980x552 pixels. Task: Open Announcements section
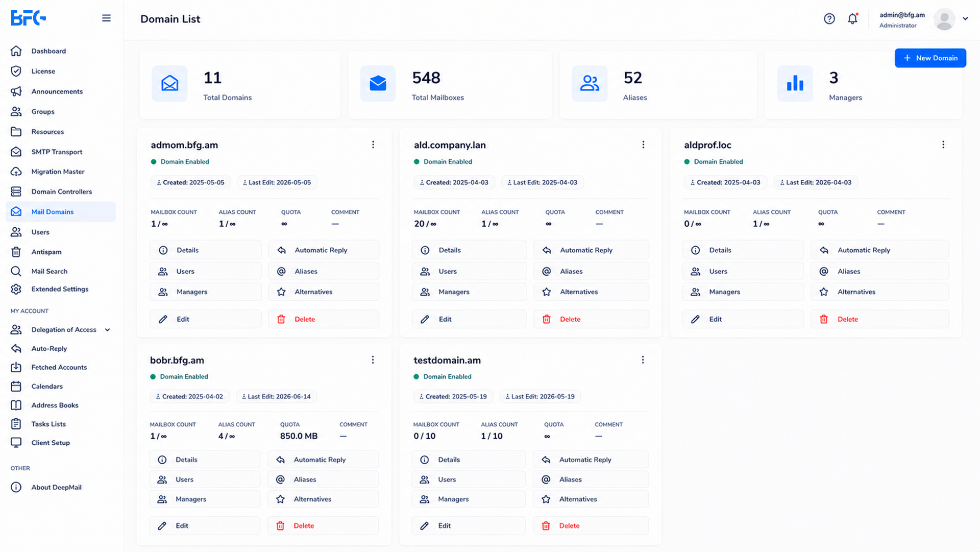61,91
